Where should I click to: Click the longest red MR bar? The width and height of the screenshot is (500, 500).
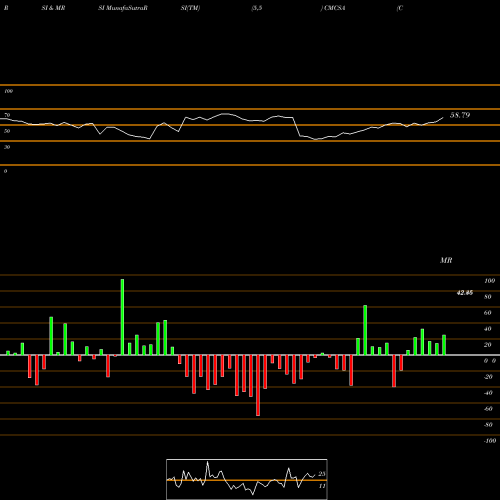point(258,385)
